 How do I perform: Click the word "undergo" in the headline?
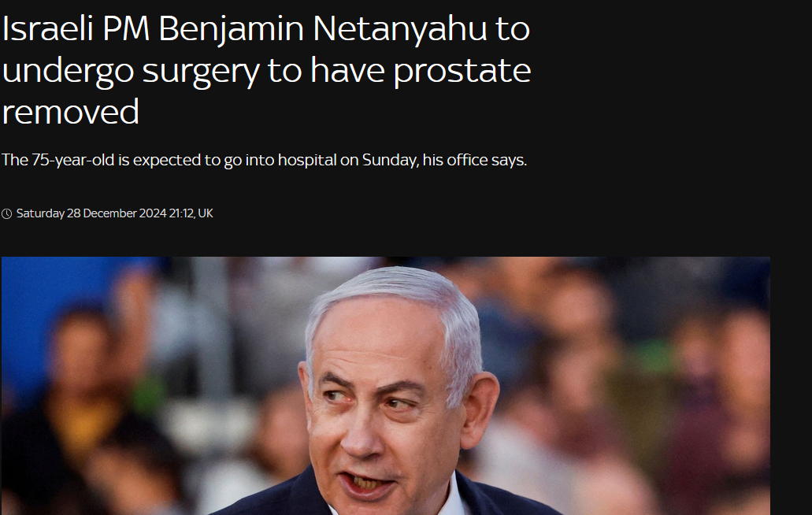click(68, 72)
